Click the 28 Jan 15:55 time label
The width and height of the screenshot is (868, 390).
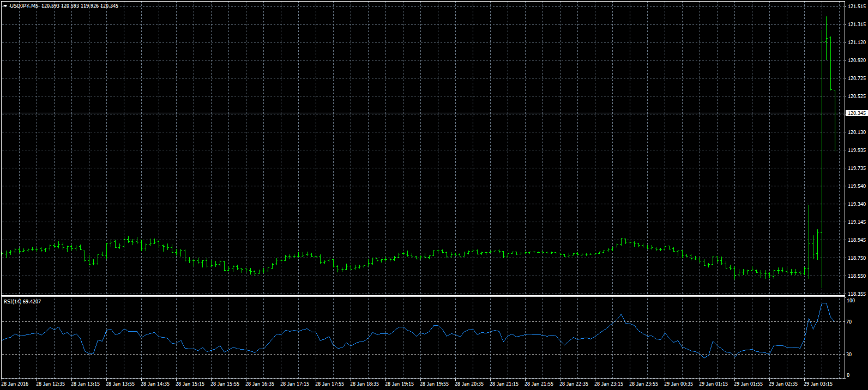[225, 384]
